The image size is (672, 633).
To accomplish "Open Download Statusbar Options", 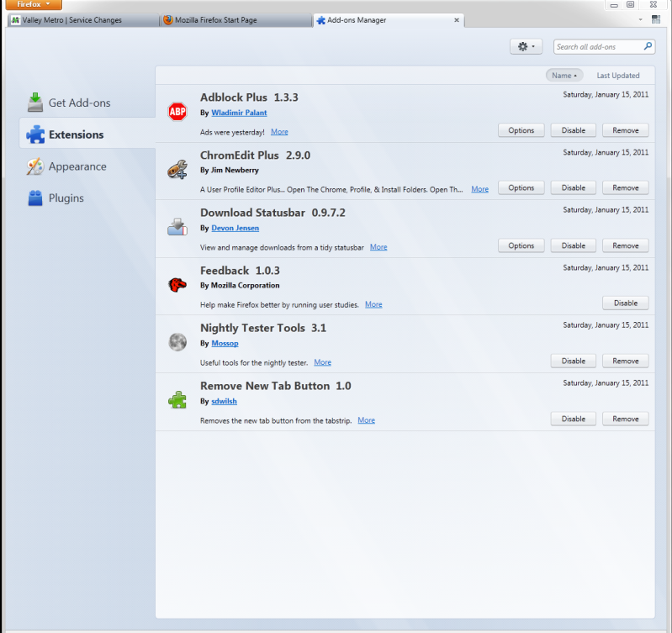I will pos(521,245).
